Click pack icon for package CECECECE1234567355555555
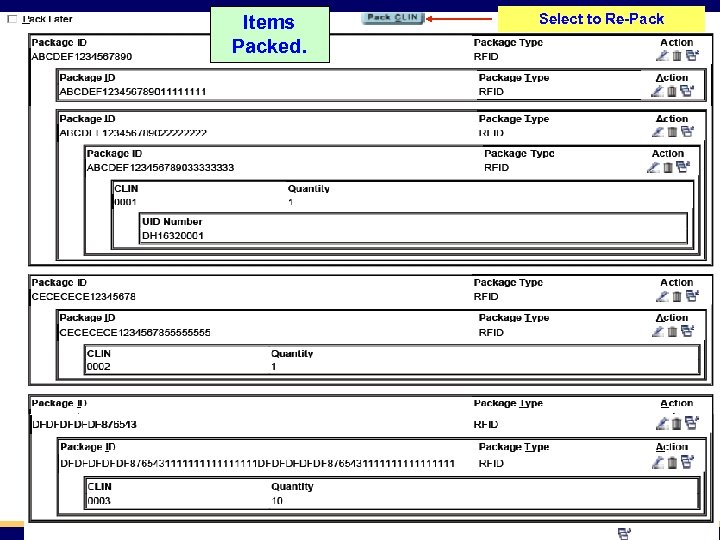This screenshot has height=540, width=720. click(687, 330)
